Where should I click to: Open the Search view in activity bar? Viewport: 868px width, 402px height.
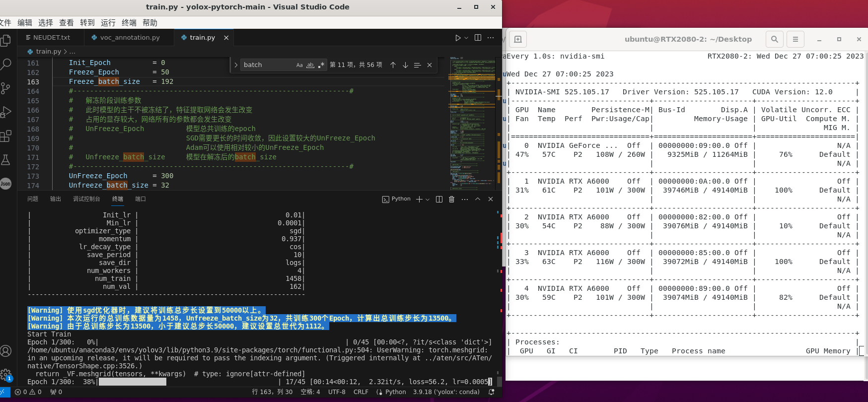pos(5,64)
